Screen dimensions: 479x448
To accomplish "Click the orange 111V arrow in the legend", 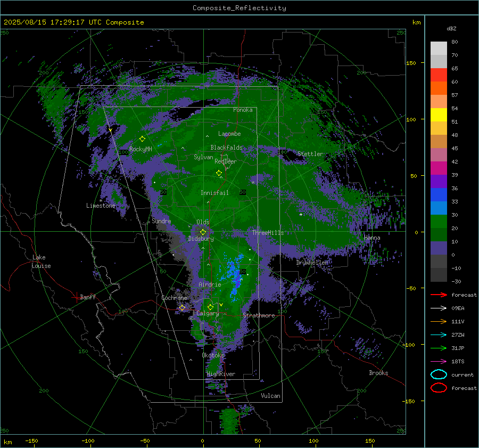I will point(439,321).
